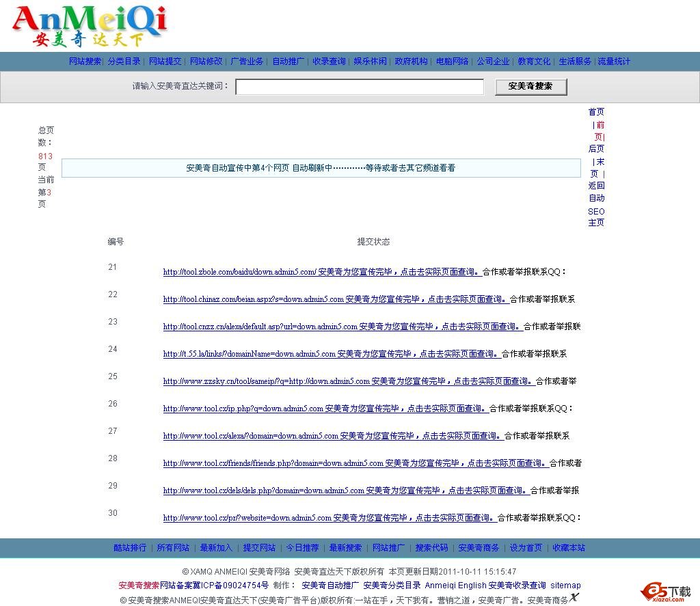Open the tool.cnzz.cn alexa link in row 23

point(342,326)
